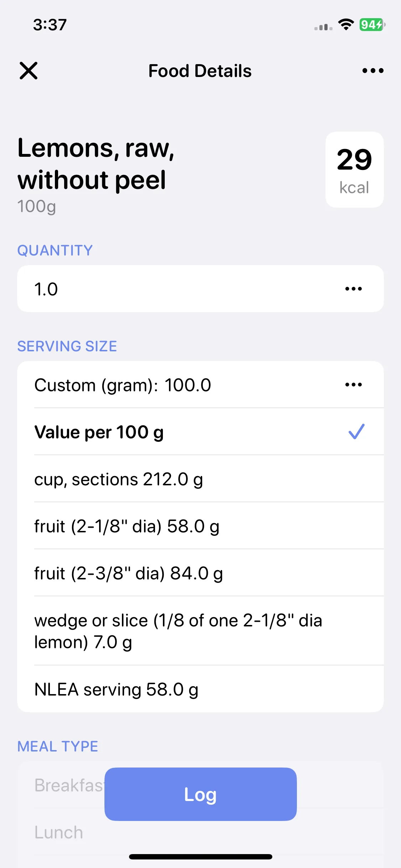Select wedge or slice 7.0 g serving

point(200,631)
